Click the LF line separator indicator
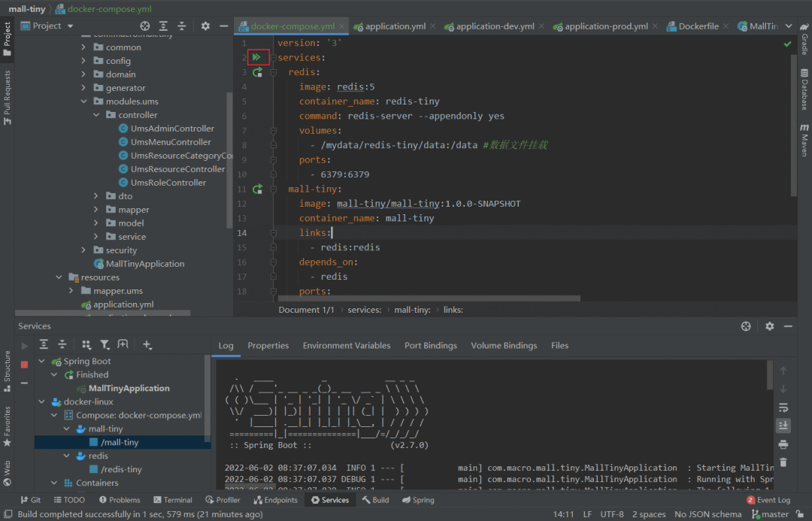Screen dimensions: 812x521 [x=587, y=514]
